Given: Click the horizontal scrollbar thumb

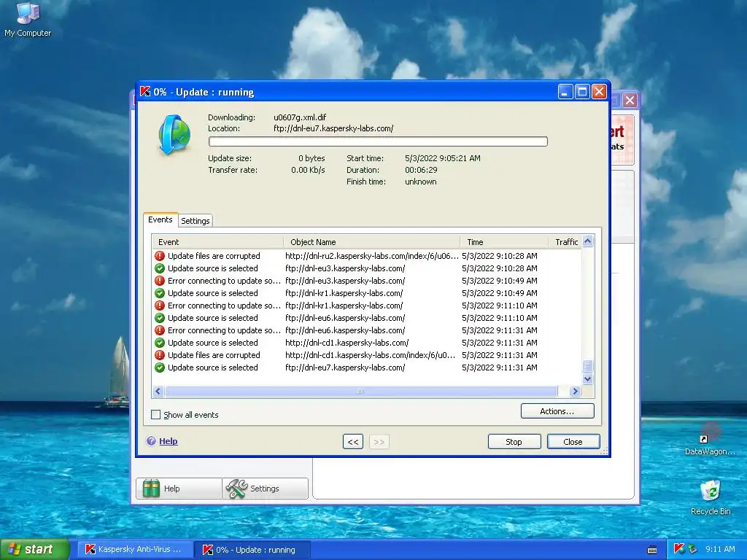Looking at the screenshot, I should tap(361, 391).
